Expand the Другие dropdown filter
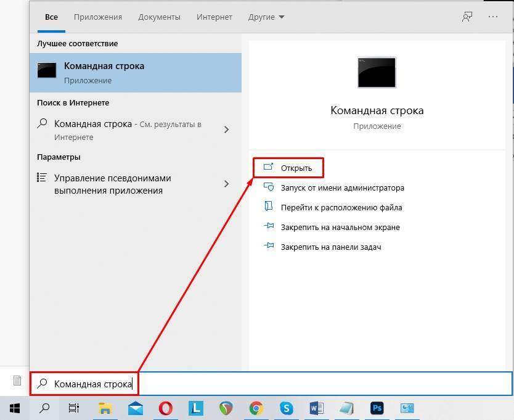 click(266, 17)
